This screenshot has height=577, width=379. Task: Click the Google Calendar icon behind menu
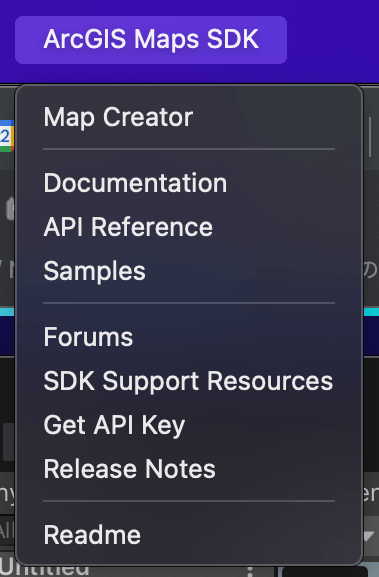click(7, 136)
